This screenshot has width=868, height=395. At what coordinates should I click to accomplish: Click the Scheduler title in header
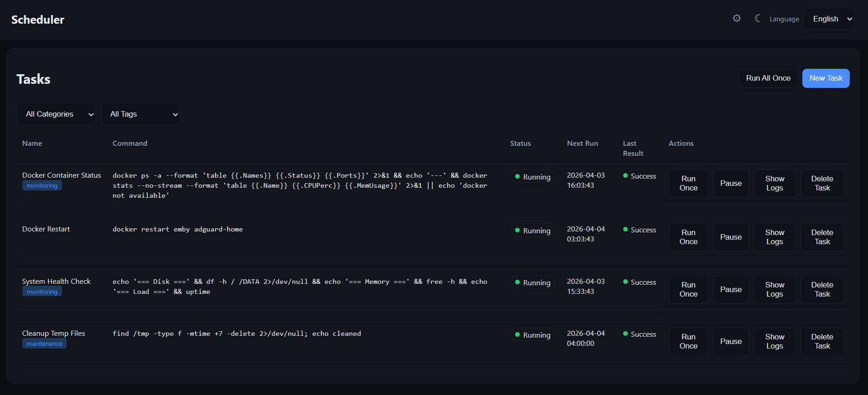click(38, 20)
